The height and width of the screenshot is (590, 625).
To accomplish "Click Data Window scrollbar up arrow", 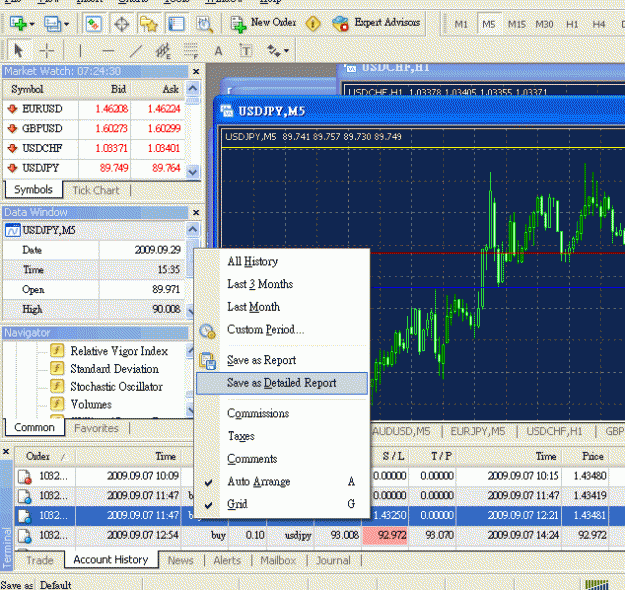I will (193, 229).
